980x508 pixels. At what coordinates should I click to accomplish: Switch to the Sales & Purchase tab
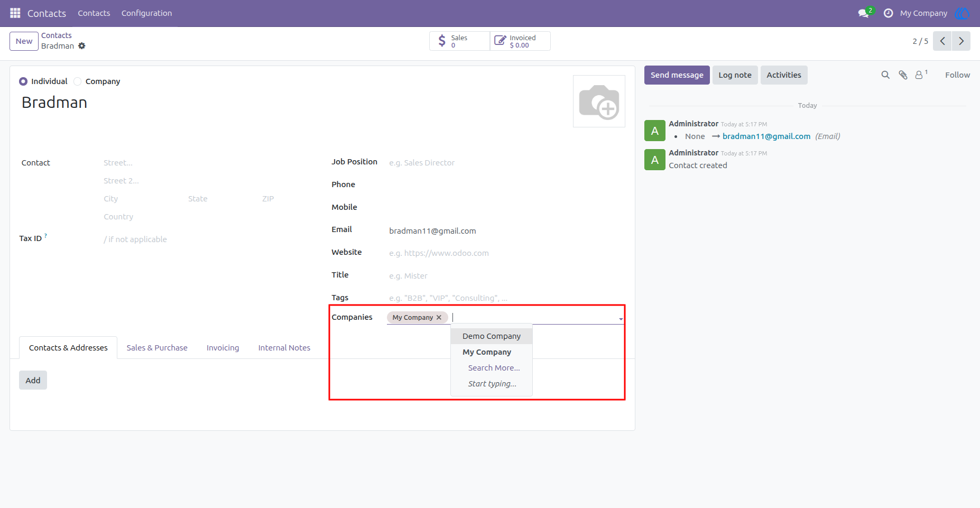(157, 348)
